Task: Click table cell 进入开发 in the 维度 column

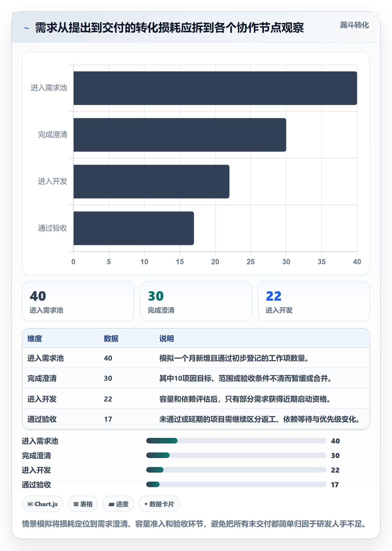Action: click(x=42, y=399)
